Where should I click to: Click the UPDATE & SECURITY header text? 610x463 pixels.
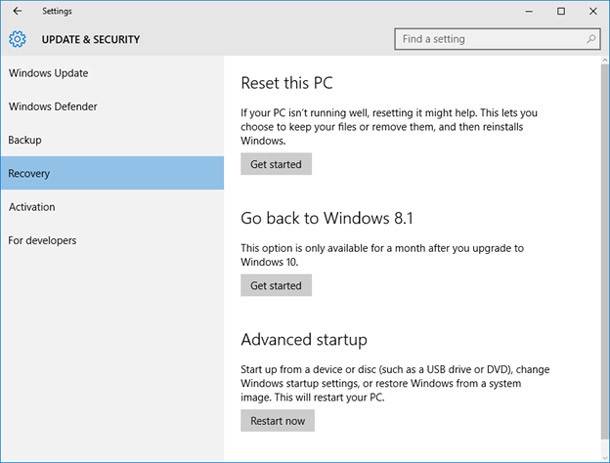coord(90,40)
